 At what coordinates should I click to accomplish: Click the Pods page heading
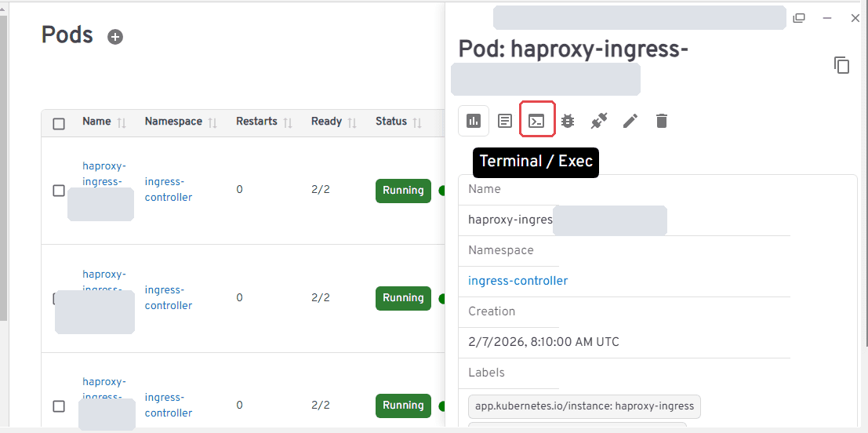67,35
